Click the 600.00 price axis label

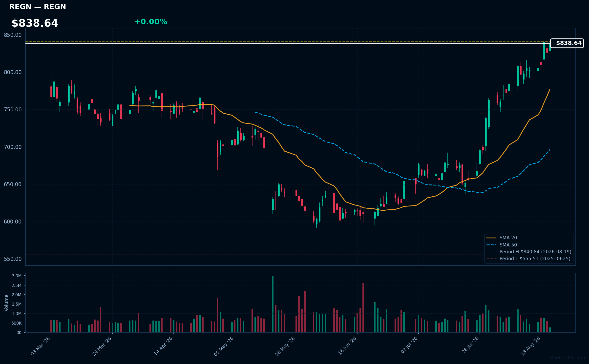(x=13, y=222)
